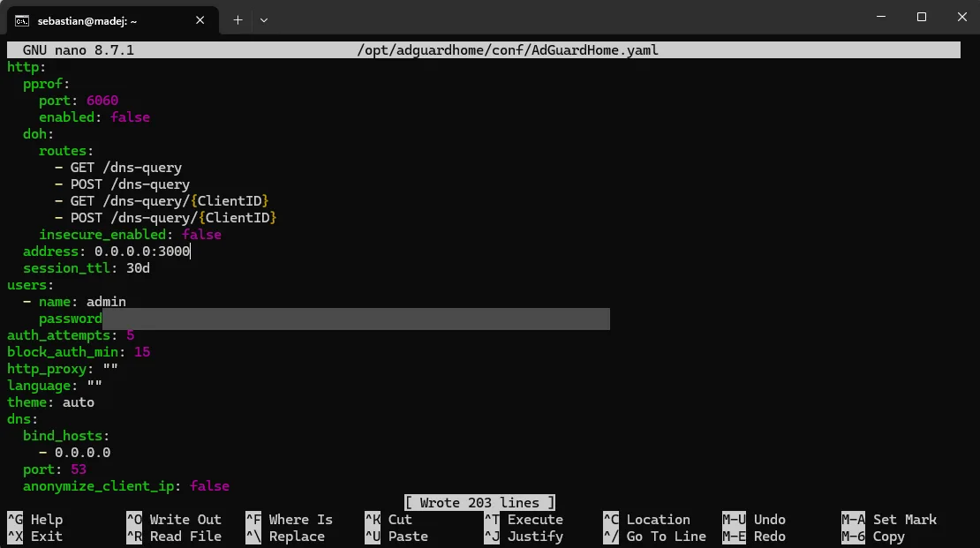Minimize the terminal window
The height and width of the screenshot is (548, 980).
pyautogui.click(x=881, y=17)
